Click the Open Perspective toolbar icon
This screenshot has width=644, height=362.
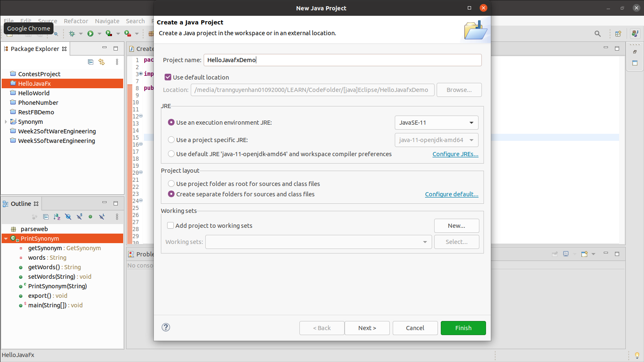618,34
